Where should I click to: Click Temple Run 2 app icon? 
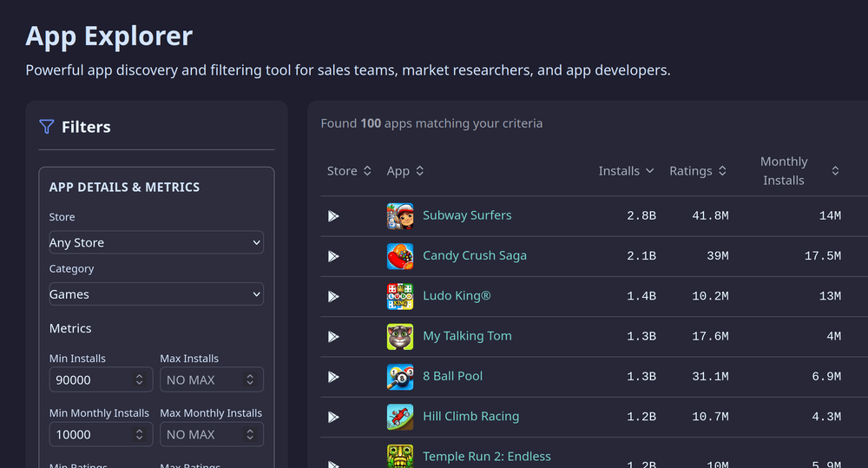point(399,456)
